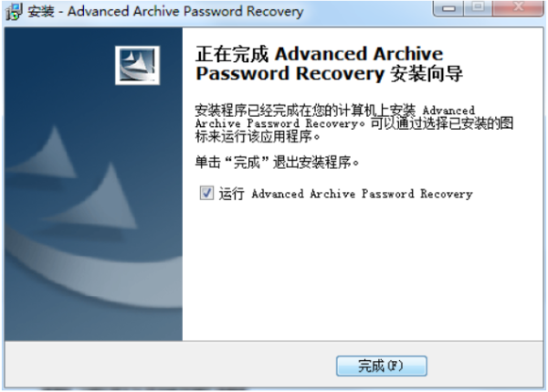This screenshot has height=392, width=548.
Task: Click the 完成(F) button
Action: point(381,366)
